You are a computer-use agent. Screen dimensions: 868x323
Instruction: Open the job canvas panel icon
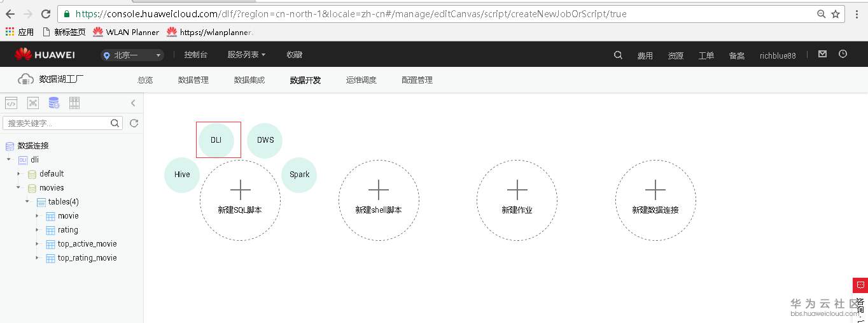point(33,103)
